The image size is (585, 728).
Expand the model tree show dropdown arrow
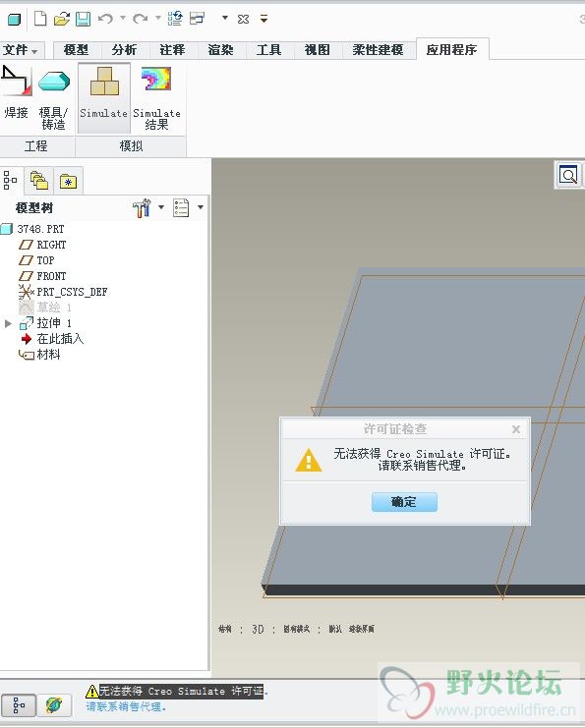click(x=201, y=207)
